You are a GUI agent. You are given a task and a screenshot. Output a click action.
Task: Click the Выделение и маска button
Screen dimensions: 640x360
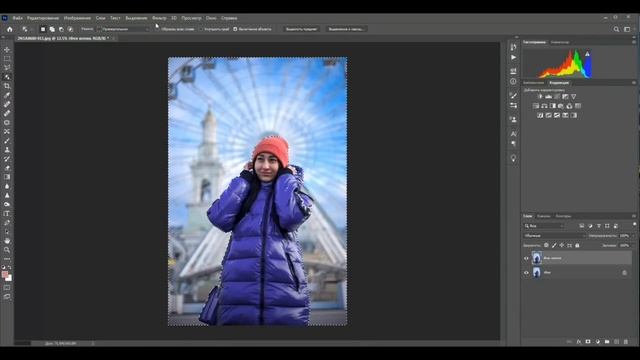tap(346, 29)
